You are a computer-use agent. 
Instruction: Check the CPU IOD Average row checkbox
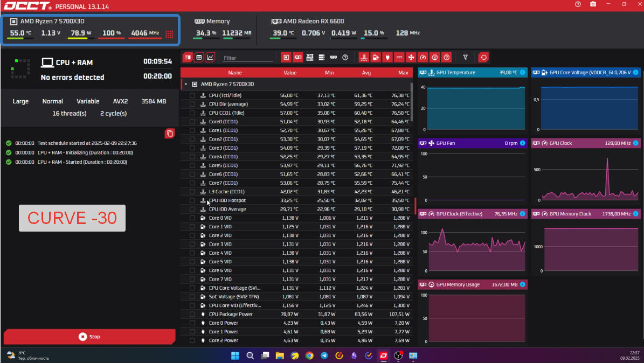tap(192, 209)
